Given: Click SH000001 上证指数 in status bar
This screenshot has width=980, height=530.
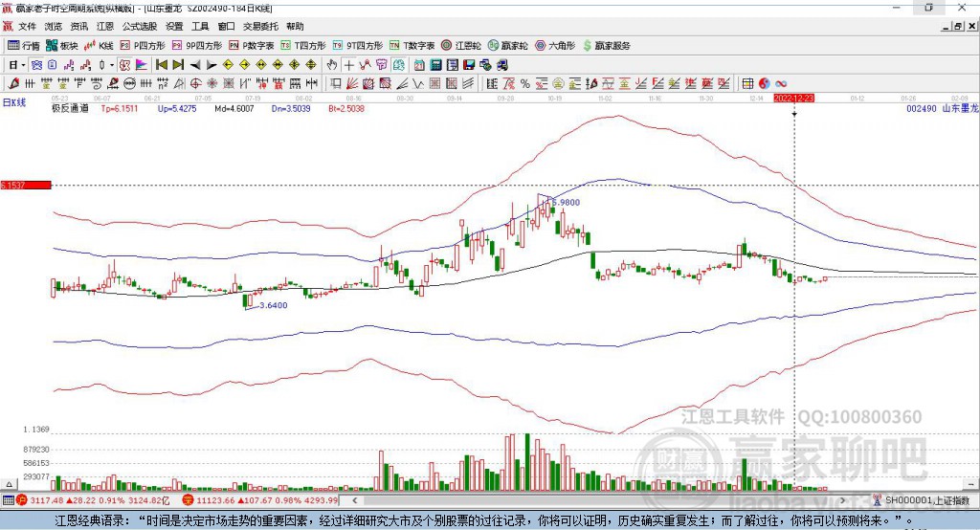Looking at the screenshot, I should point(926,500).
